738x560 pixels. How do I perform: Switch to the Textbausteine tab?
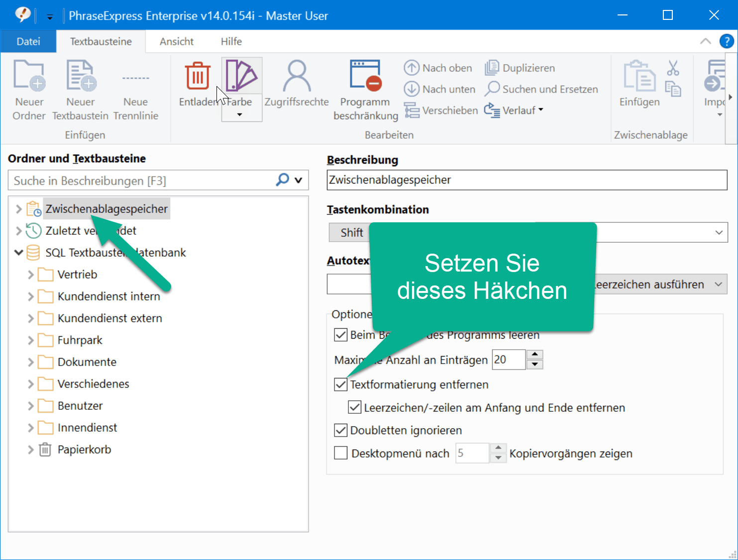point(101,41)
